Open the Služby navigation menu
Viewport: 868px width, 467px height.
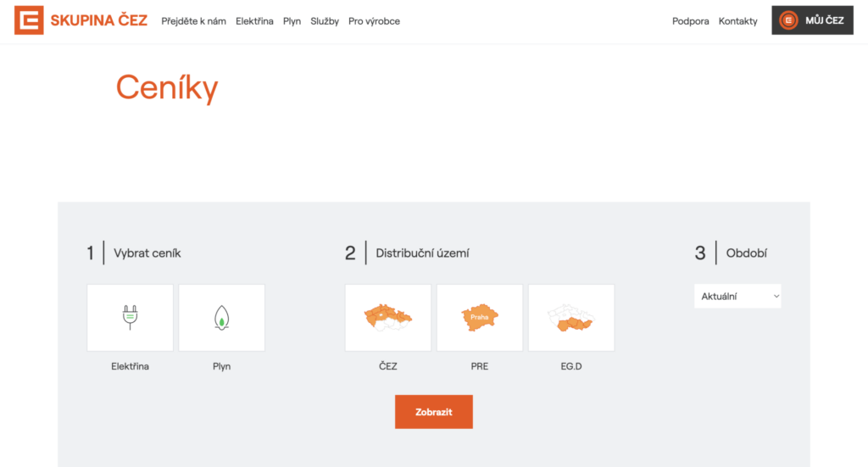pyautogui.click(x=325, y=21)
